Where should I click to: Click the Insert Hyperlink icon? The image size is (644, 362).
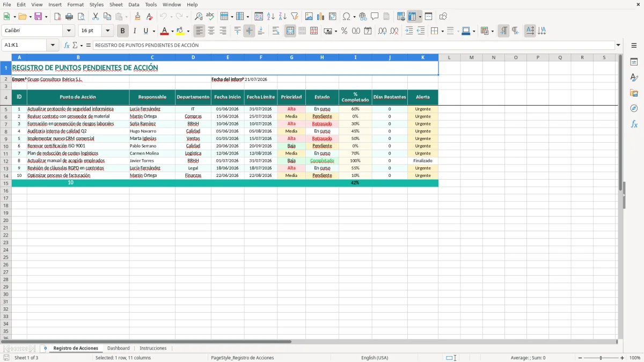(363, 17)
